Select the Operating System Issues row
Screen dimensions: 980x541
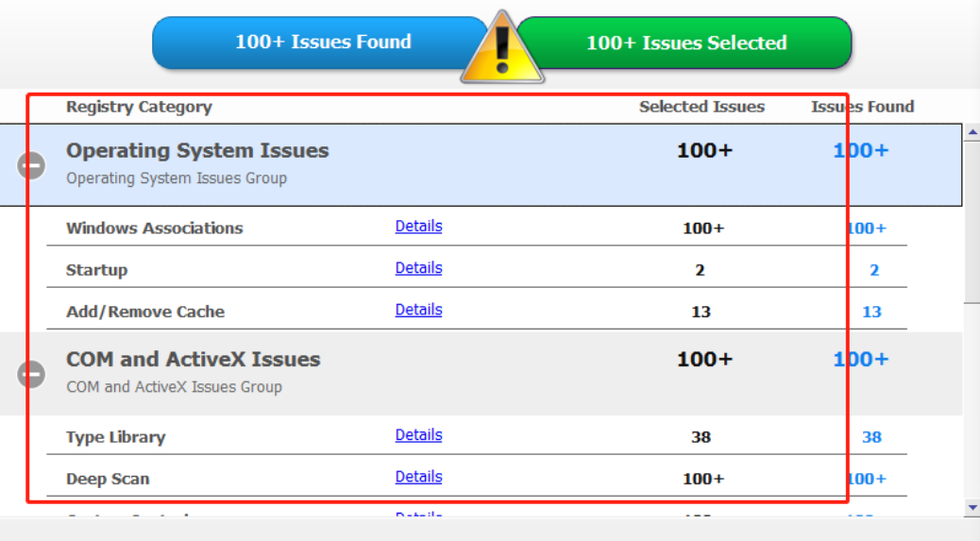pos(481,165)
